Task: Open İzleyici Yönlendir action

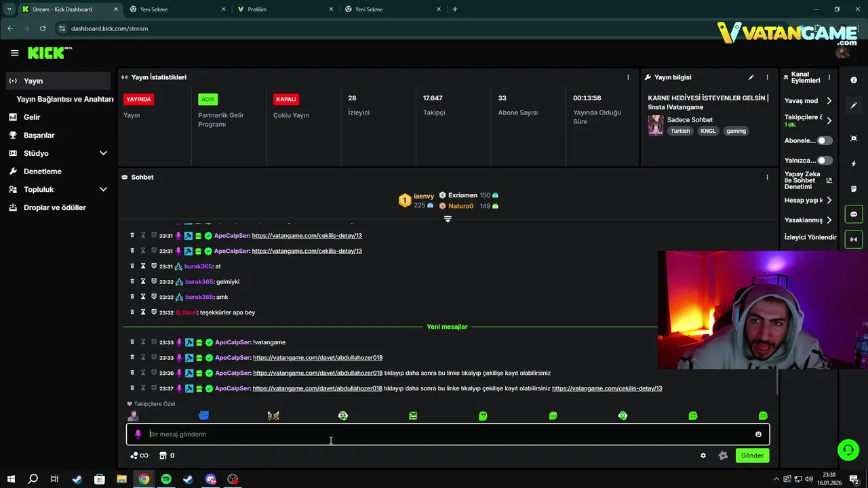Action: 810,237
